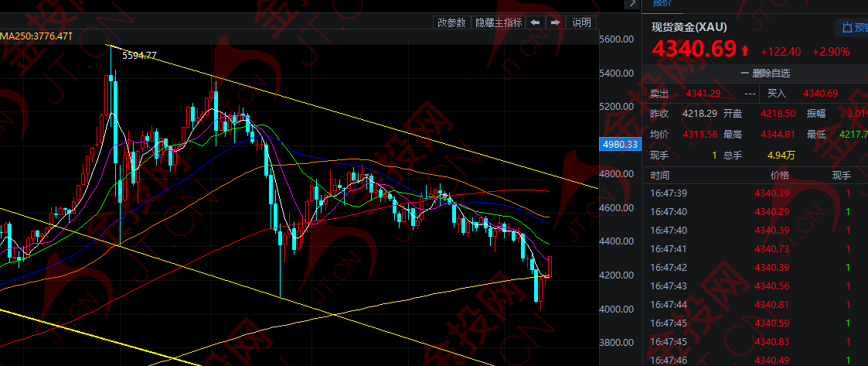Image resolution: width=868 pixels, height=366 pixels.
Task: Click the 总手 value 4.94万
Action: click(781, 156)
